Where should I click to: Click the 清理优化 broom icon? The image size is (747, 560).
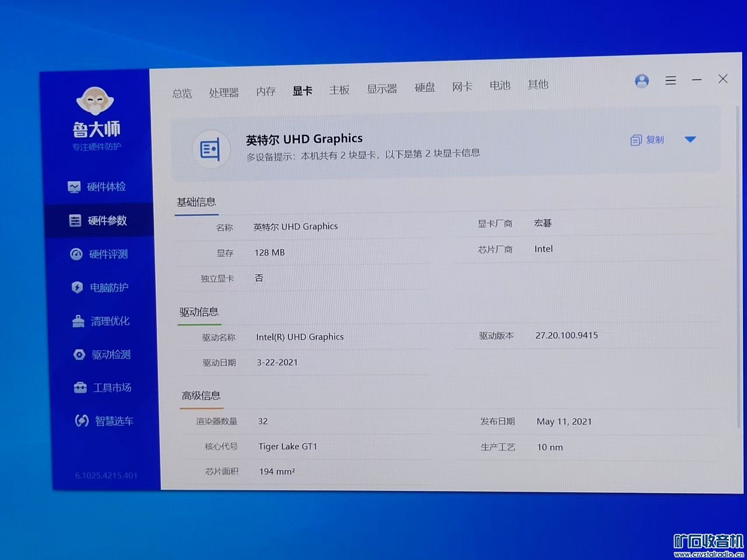click(78, 321)
